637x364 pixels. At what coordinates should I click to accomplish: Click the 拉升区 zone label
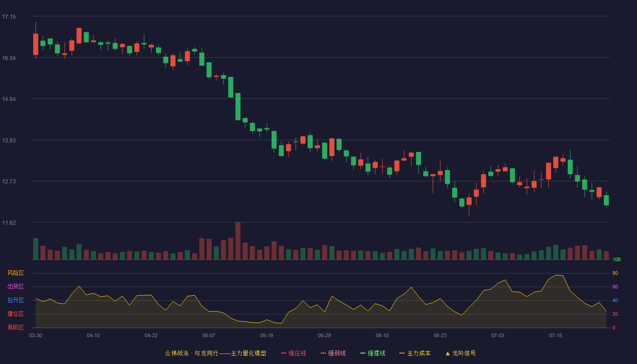coord(15,300)
